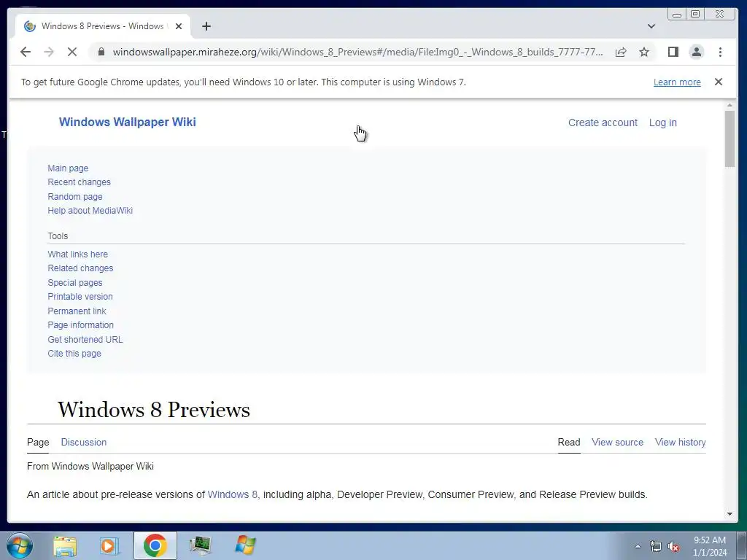The image size is (747, 560).
Task: Open the monitor app on taskbar
Action: click(x=200, y=545)
